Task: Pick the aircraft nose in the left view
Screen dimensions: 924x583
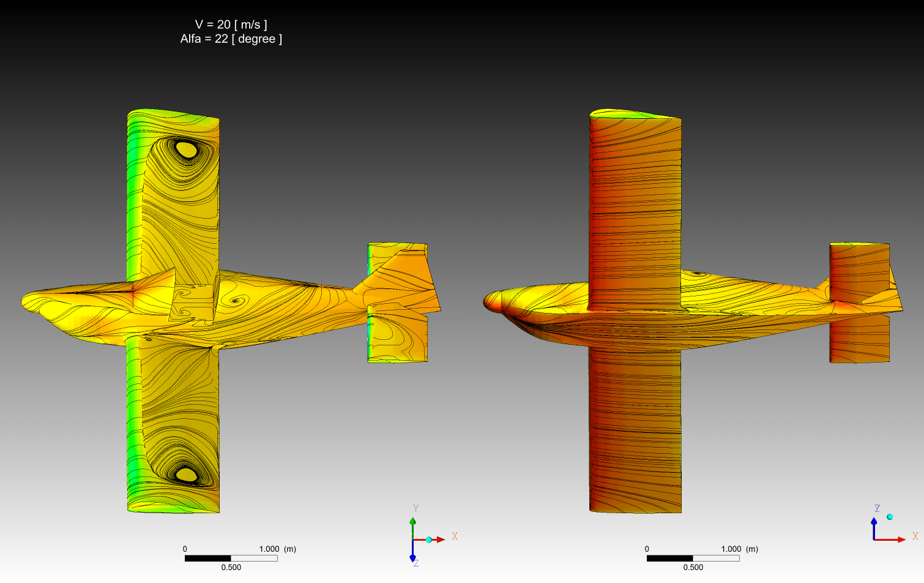Action: click(28, 301)
